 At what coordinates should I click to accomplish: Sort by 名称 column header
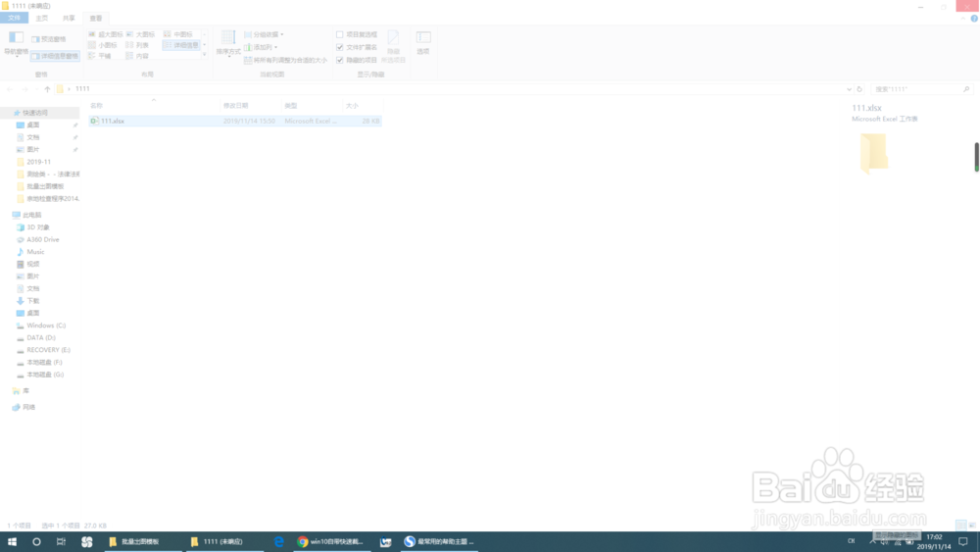154,106
